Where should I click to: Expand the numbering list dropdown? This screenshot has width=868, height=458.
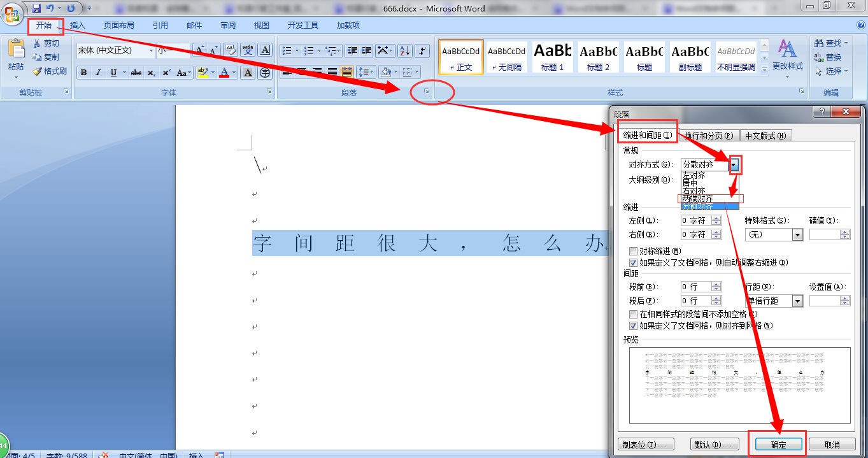[x=318, y=51]
